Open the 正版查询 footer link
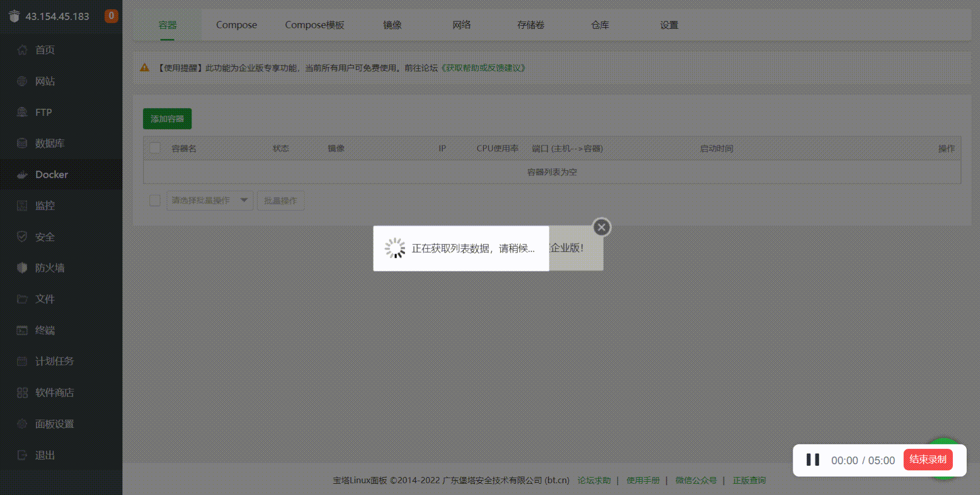 pyautogui.click(x=749, y=480)
